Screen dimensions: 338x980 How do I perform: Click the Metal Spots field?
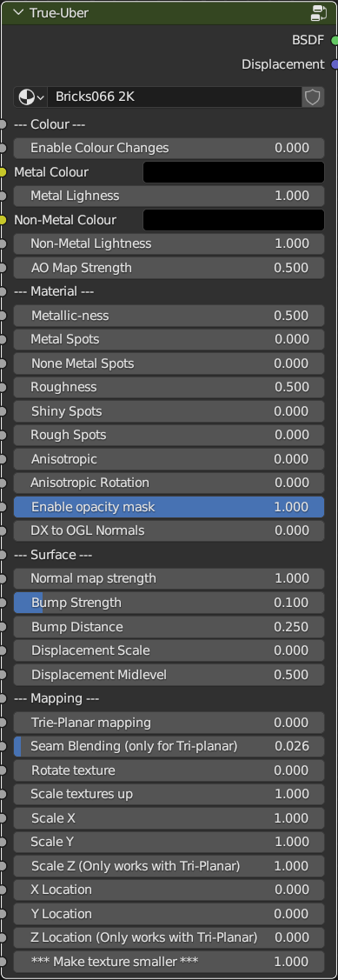point(169,339)
